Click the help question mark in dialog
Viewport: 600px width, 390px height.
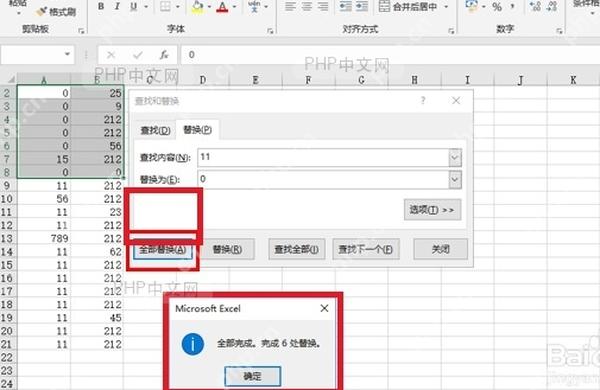pyautogui.click(x=423, y=101)
